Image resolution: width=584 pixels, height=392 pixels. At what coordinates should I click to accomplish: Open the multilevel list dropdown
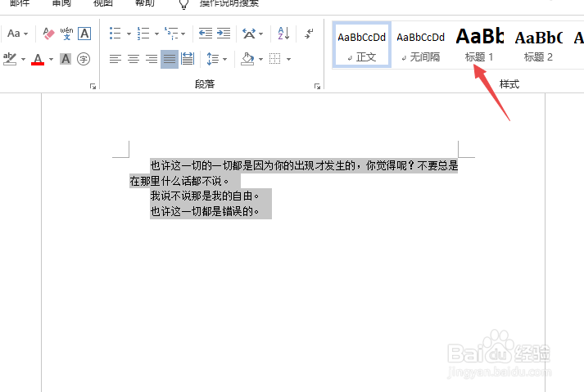183,34
